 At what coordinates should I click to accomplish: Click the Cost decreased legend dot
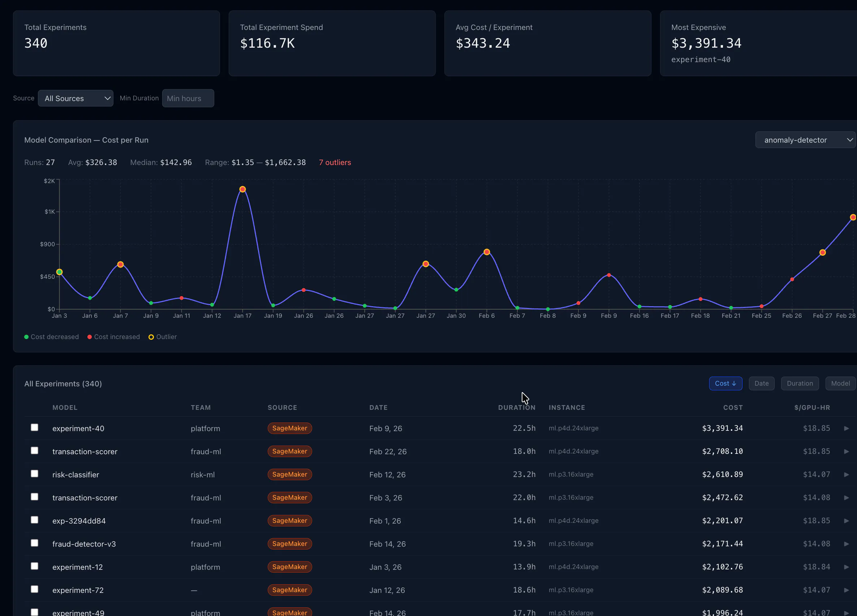point(26,337)
